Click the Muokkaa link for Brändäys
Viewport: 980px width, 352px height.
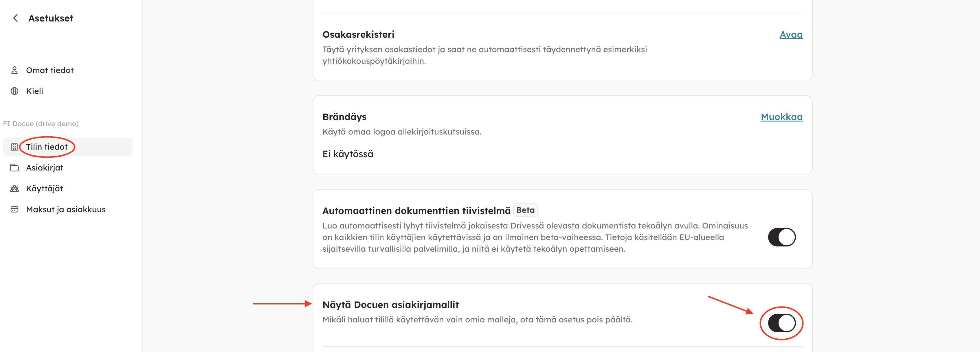pyautogui.click(x=781, y=117)
